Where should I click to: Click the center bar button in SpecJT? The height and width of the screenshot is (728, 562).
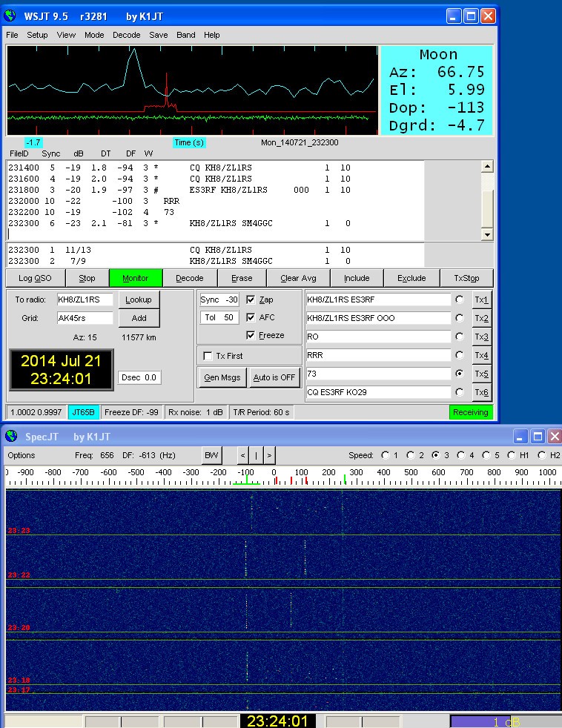click(x=256, y=454)
